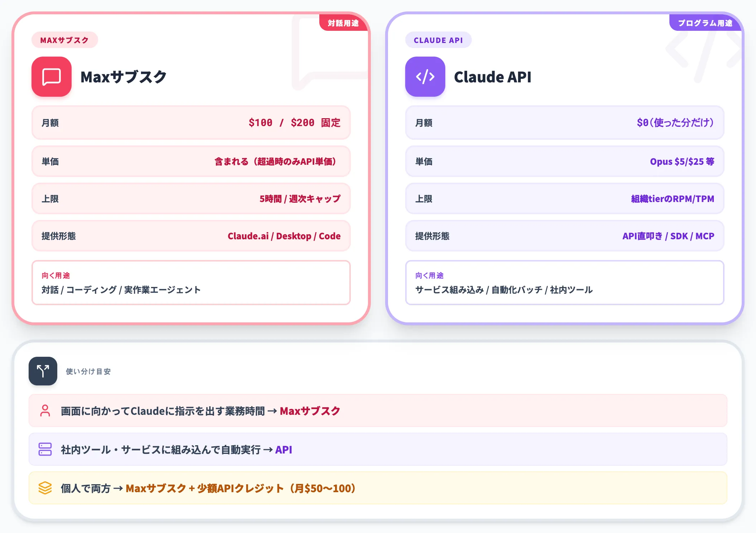The height and width of the screenshot is (533, 756).
Task: Click the 提供形態 label in the Claude API card
Action: pyautogui.click(x=432, y=236)
